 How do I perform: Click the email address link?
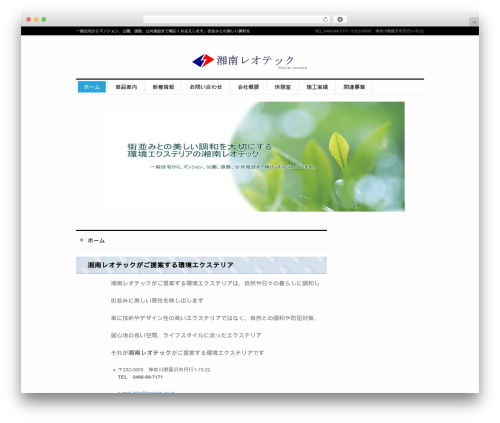[x=154, y=392]
